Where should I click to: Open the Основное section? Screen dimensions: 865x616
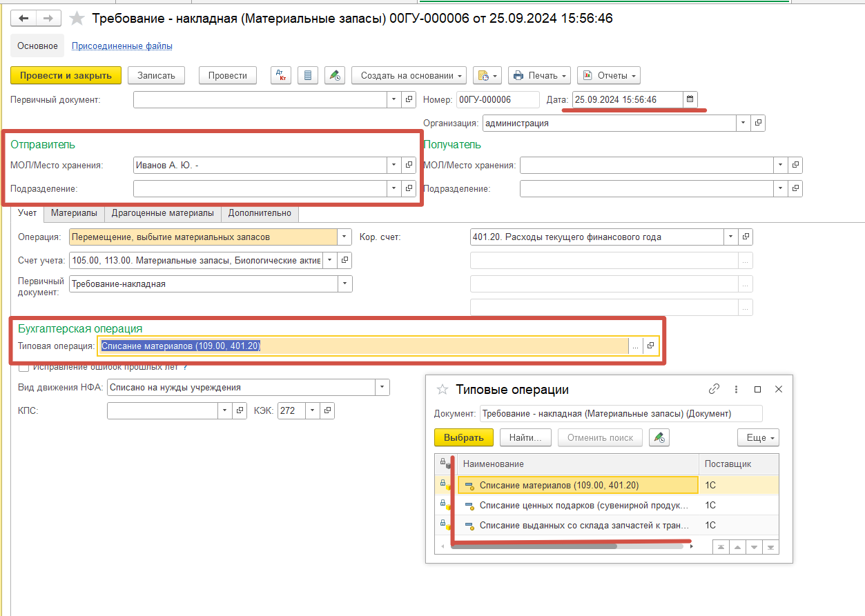(x=37, y=46)
